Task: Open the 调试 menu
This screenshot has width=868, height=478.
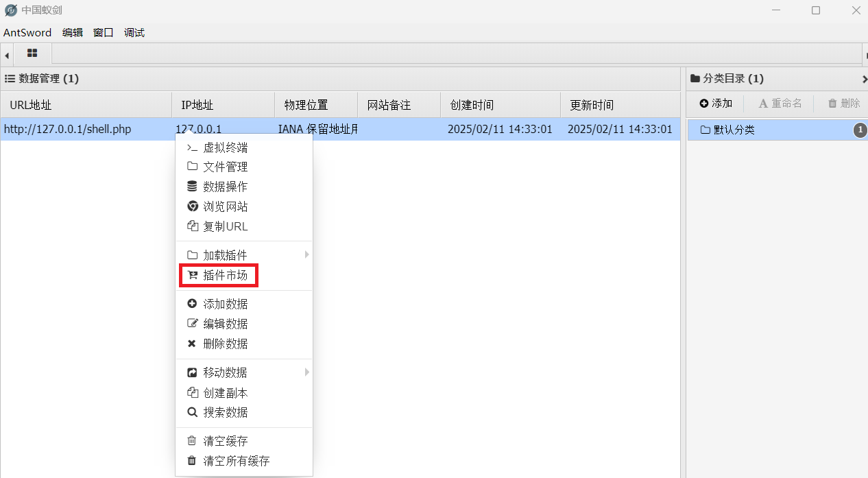Action: 134,32
